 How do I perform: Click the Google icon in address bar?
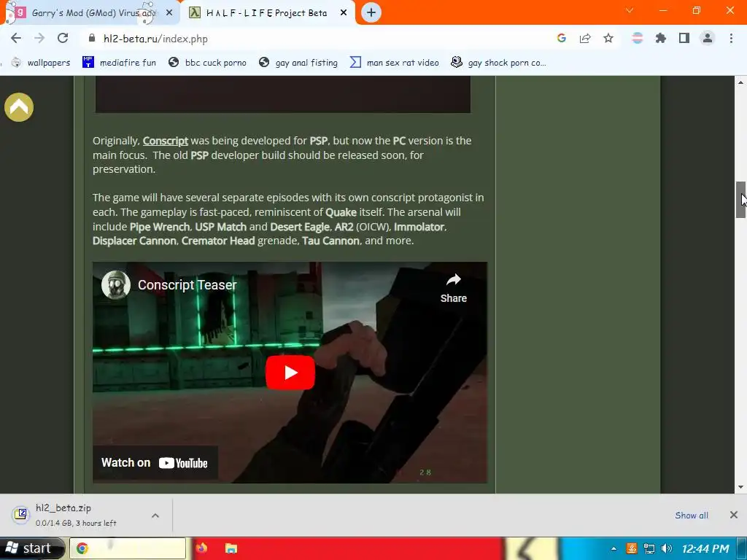(562, 38)
